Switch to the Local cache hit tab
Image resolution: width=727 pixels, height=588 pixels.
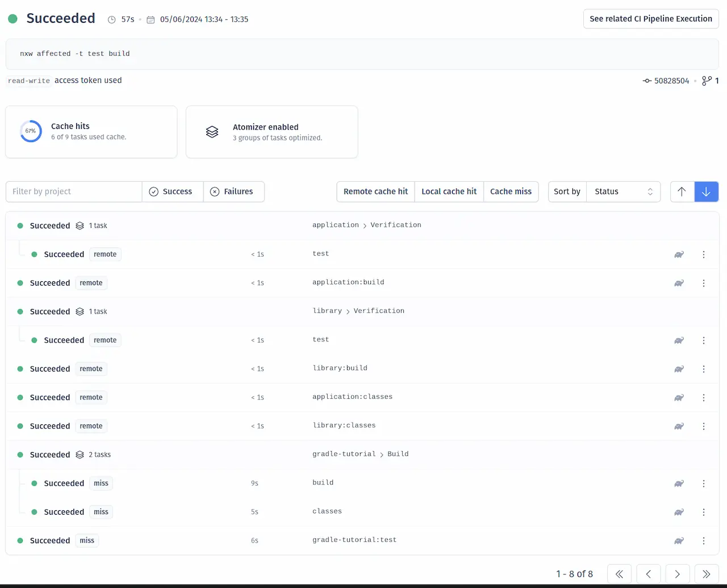point(449,191)
